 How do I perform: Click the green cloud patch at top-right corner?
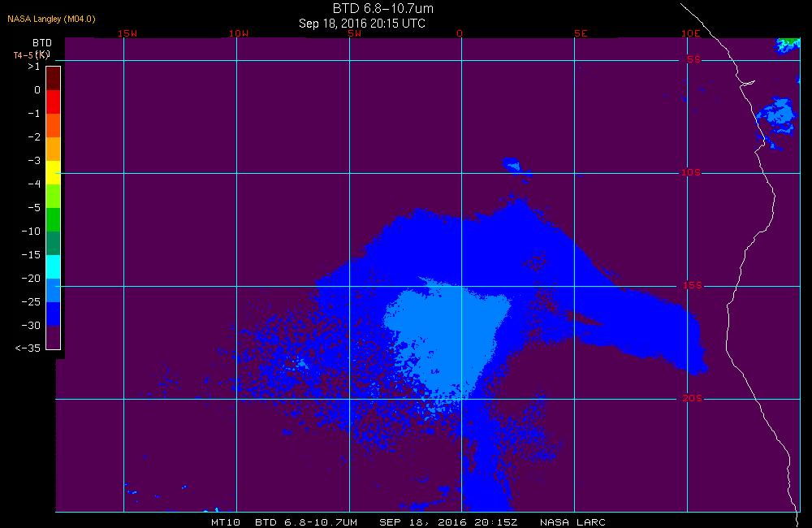click(x=788, y=45)
